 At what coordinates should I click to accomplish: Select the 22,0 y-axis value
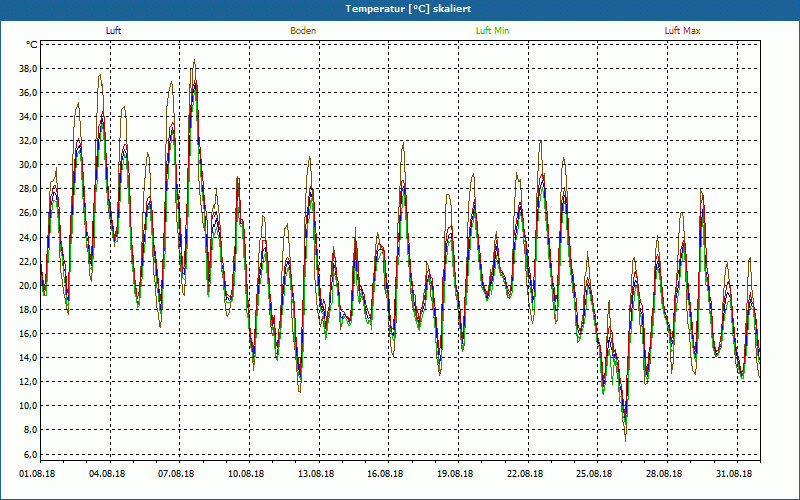tap(29, 261)
